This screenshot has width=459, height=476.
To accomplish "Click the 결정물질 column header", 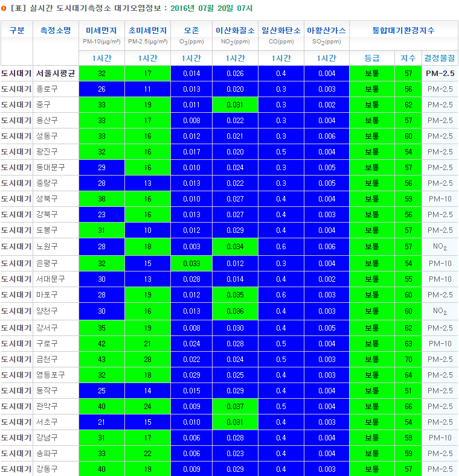I will tap(440, 59).
